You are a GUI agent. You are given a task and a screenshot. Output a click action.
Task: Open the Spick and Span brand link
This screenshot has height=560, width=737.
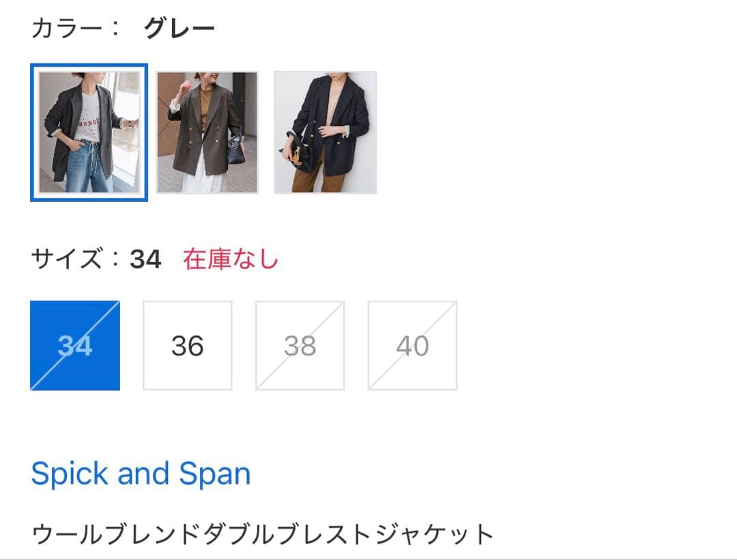pos(141,473)
